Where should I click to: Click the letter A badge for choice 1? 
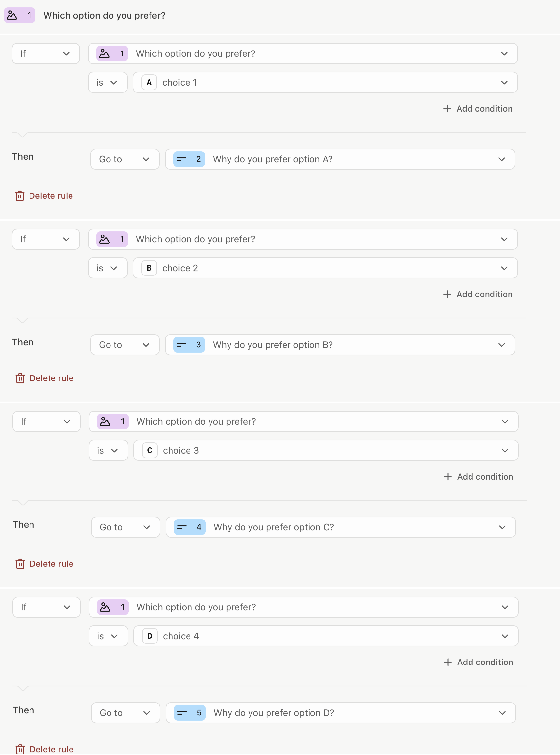coord(149,82)
